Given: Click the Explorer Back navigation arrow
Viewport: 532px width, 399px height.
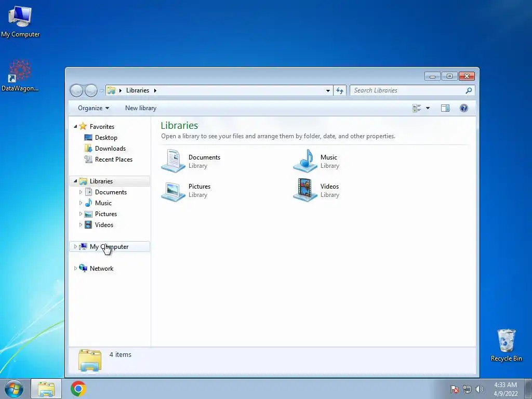Looking at the screenshot, I should point(77,90).
